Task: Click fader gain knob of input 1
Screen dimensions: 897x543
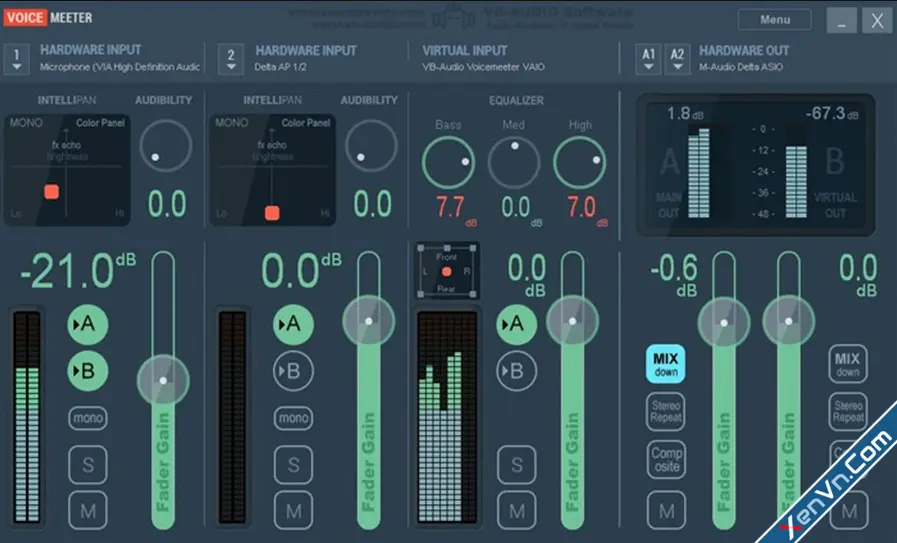Action: tap(163, 380)
